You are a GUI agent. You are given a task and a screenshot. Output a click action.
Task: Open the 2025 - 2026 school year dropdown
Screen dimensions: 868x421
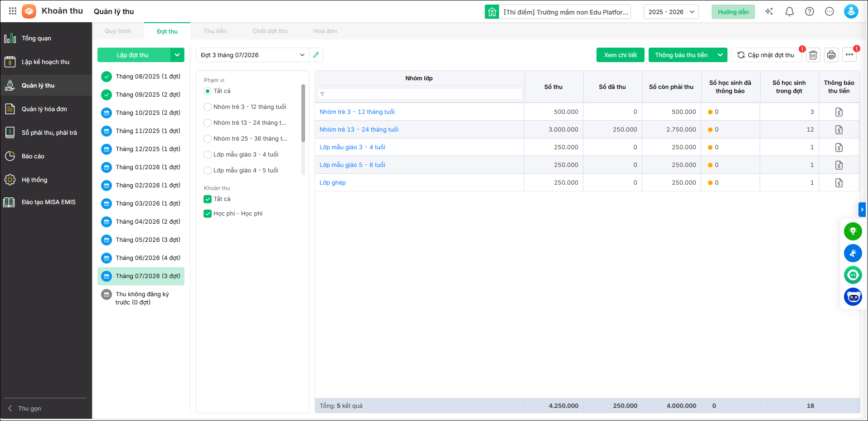[x=671, y=12]
